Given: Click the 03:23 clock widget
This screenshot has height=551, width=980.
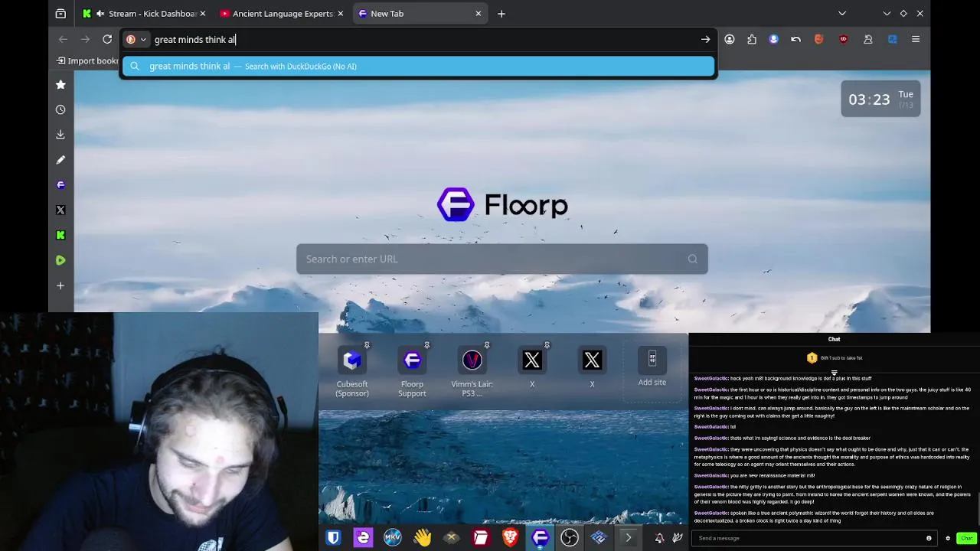Looking at the screenshot, I should click(x=880, y=99).
